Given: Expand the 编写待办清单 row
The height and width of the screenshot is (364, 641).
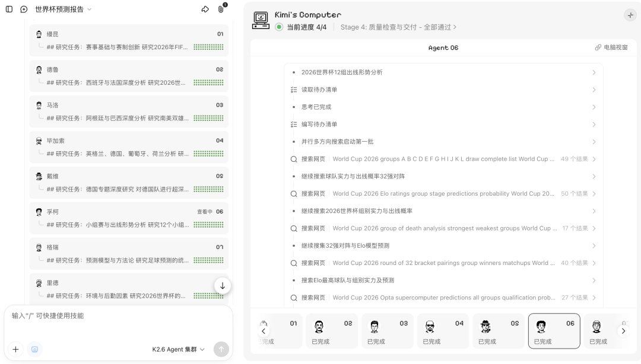Looking at the screenshot, I should point(443,124).
